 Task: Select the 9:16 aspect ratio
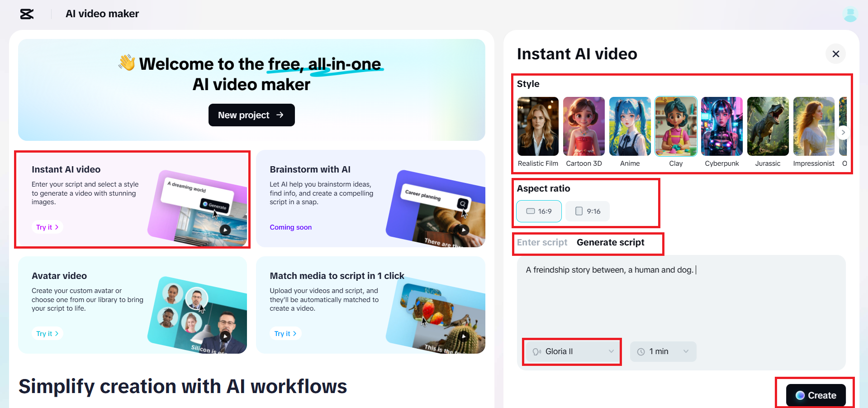pyautogui.click(x=587, y=211)
